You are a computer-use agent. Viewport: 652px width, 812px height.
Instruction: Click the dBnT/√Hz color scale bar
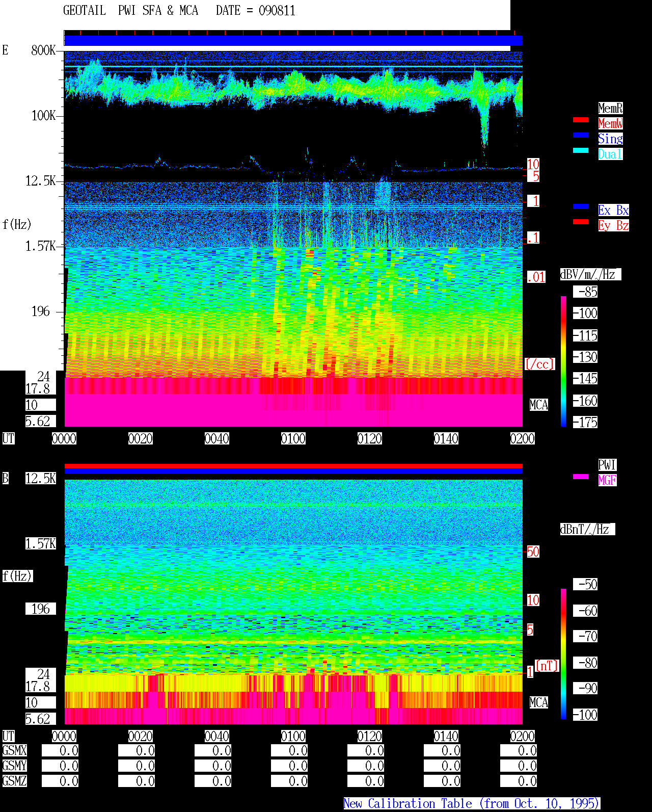[563, 654]
